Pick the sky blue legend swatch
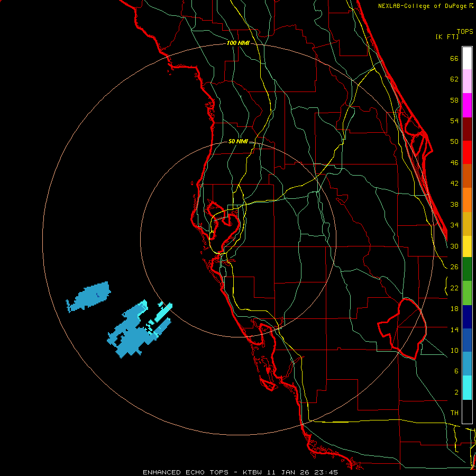Image resolution: width=476 pixels, height=476 pixels. [467, 364]
